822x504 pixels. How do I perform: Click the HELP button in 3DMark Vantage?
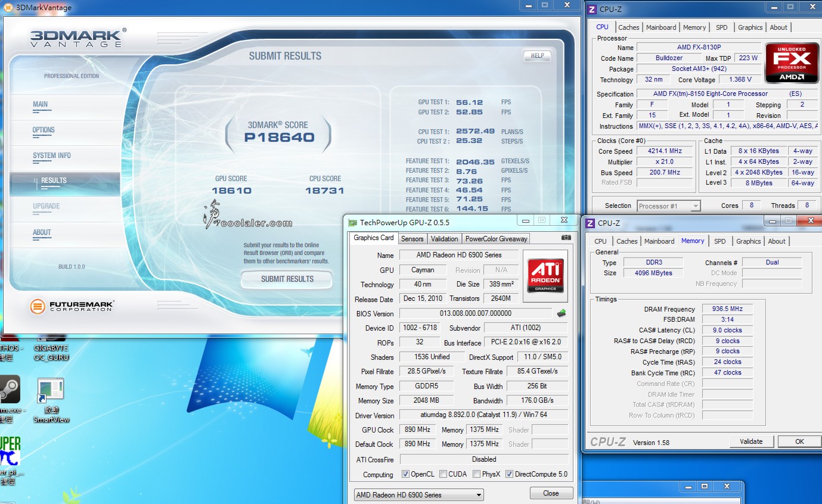537,55
